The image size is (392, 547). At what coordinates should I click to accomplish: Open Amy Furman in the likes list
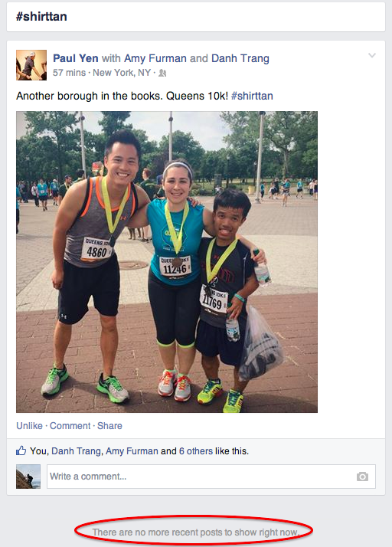[x=132, y=451]
